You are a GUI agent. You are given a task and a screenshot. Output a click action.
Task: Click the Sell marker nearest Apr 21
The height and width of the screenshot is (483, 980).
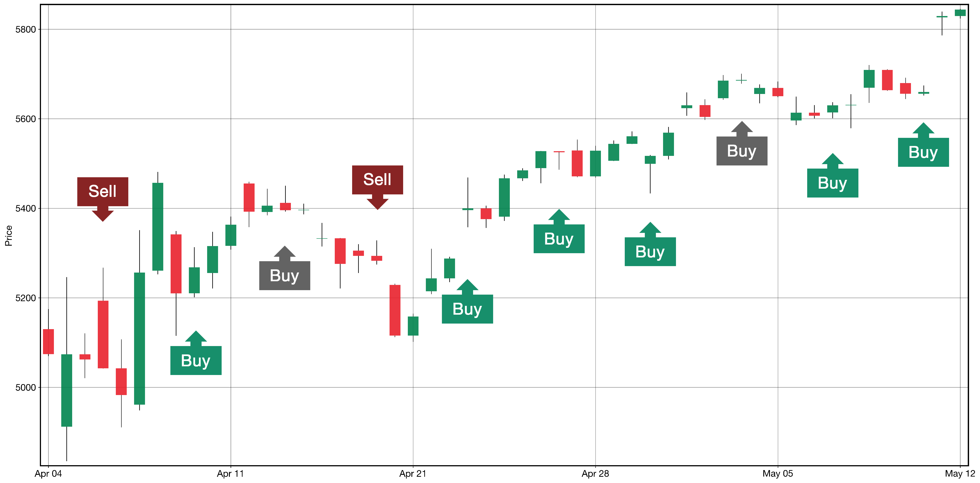[377, 180]
